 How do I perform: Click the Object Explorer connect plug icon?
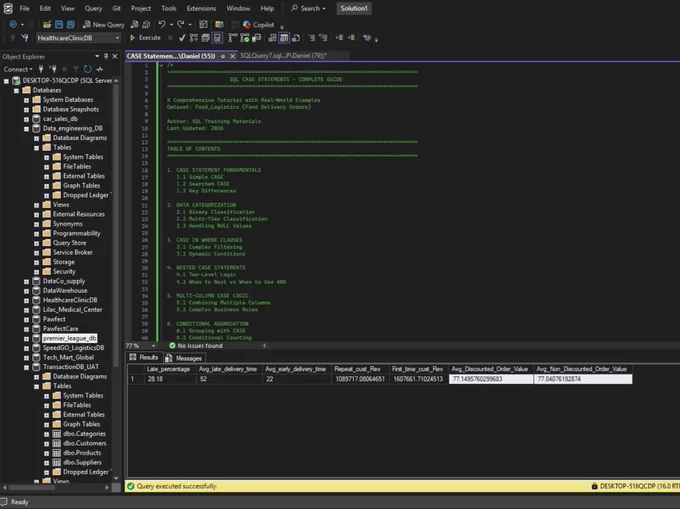[41, 69]
